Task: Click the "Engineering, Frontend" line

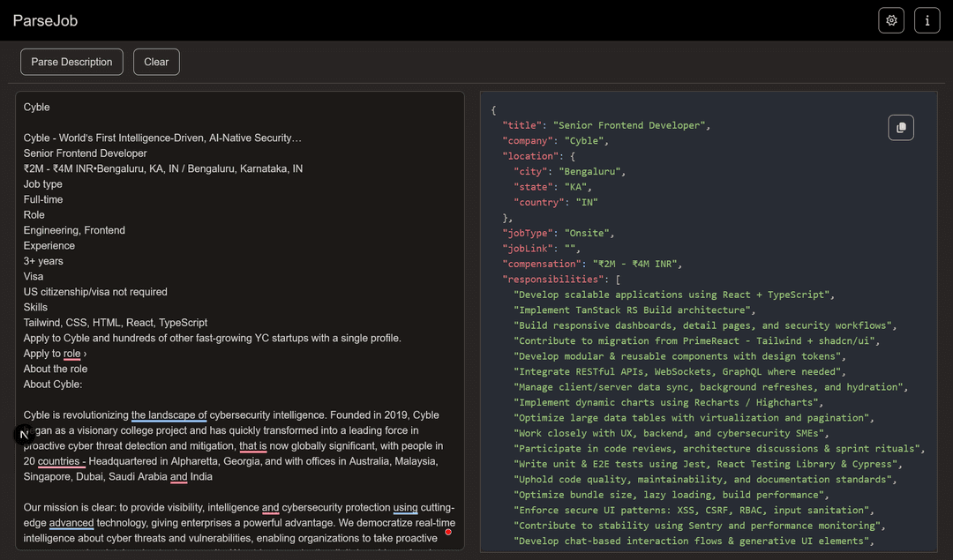Action: 74,230
